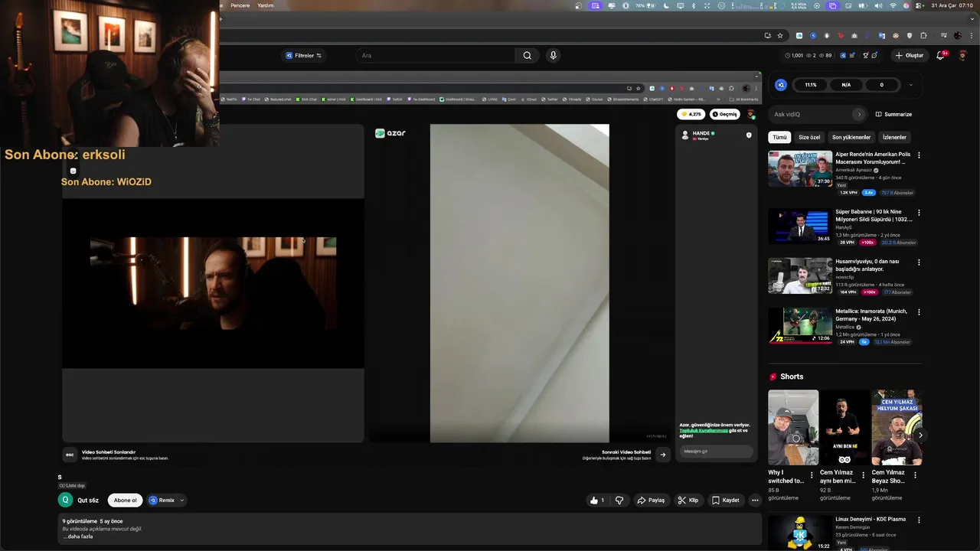Open the Why I switched to... short
This screenshot has width=980, height=551.
coord(793,427)
